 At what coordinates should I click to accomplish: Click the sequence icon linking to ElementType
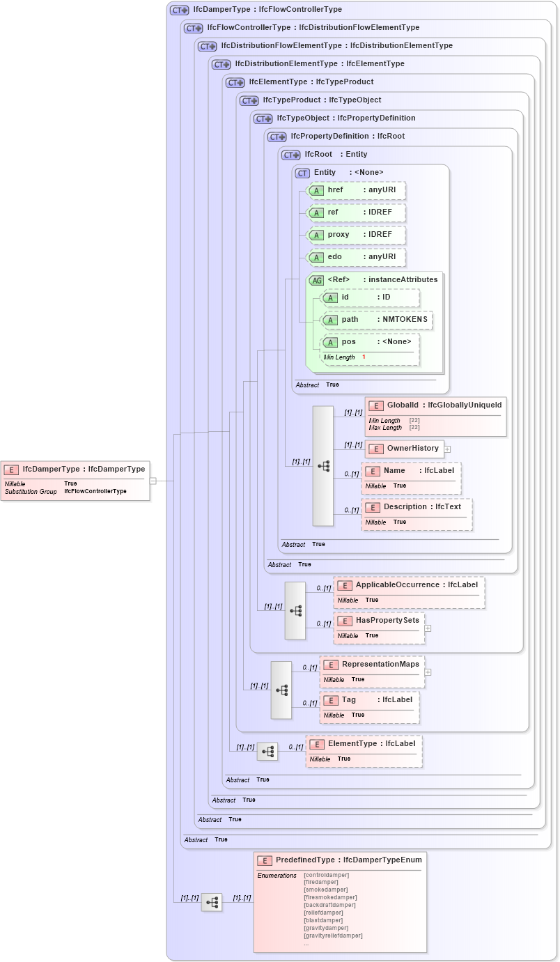point(268,751)
